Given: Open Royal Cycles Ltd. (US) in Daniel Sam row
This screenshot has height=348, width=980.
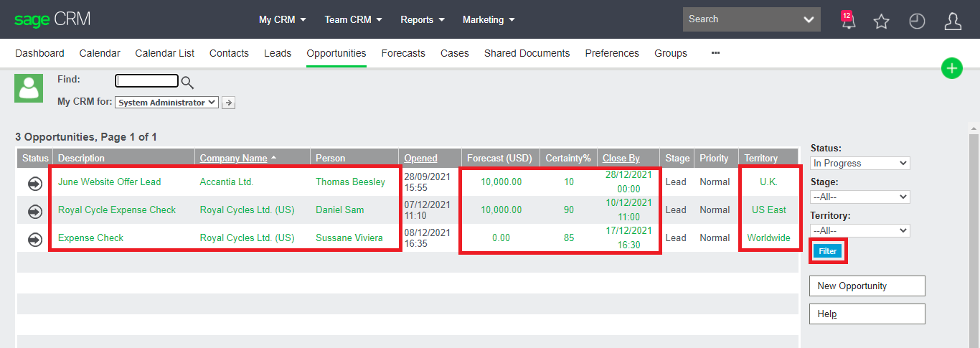Looking at the screenshot, I should (247, 210).
